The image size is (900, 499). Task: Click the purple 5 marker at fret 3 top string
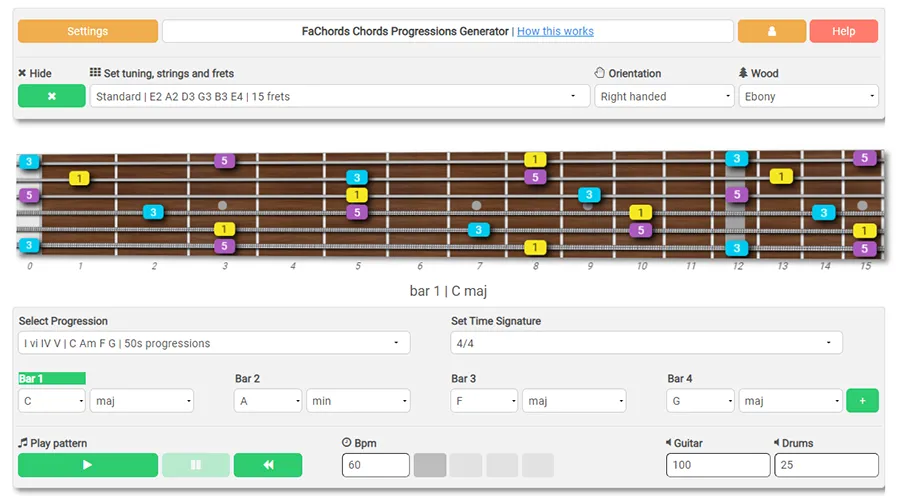[x=224, y=161]
